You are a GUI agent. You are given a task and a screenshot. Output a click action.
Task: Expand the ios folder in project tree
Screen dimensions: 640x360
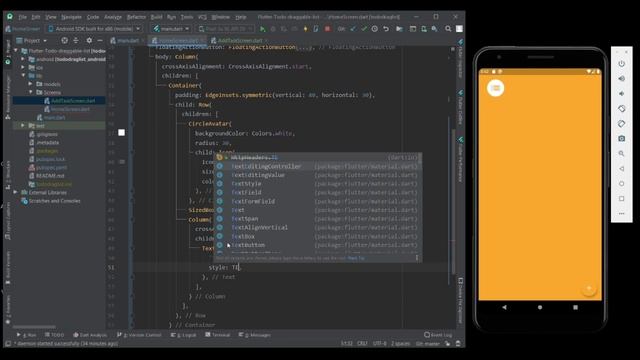23,67
